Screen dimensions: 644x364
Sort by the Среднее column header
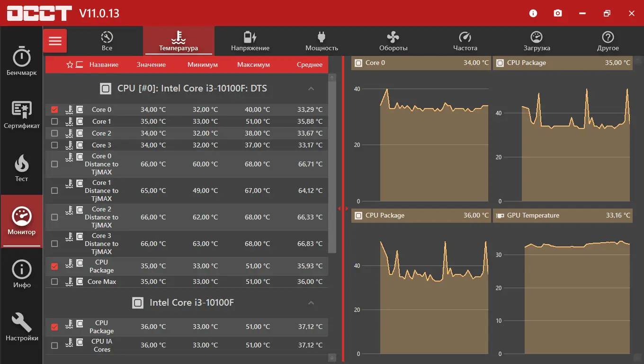[x=310, y=64]
